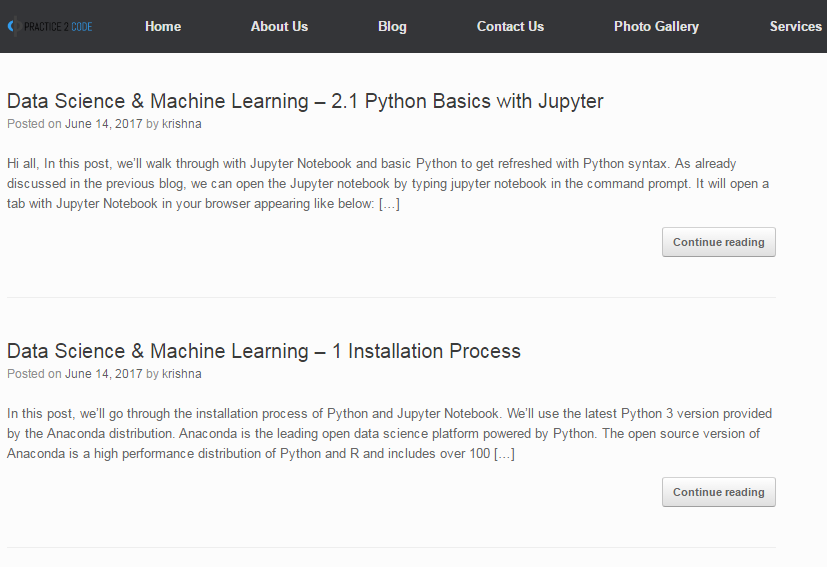Click the excerpt starting "Hi all, In this post"
Image resolution: width=827 pixels, height=567 pixels.
click(x=388, y=184)
